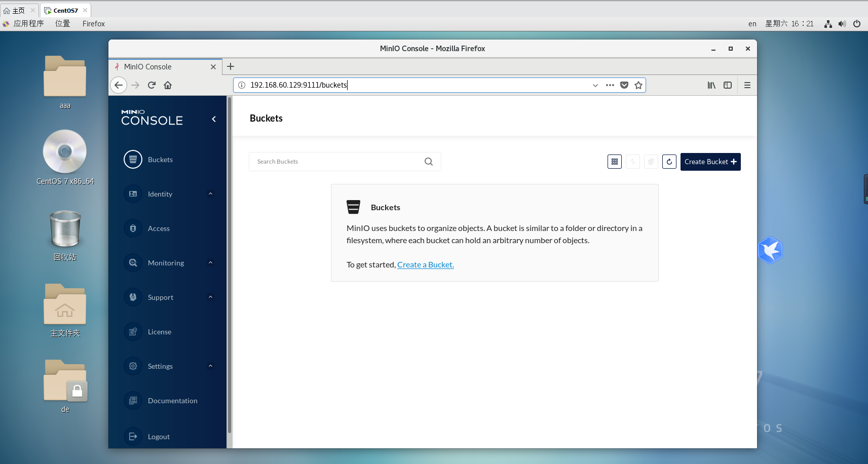
Task: Click the Monitoring sidebar icon
Action: (x=133, y=263)
